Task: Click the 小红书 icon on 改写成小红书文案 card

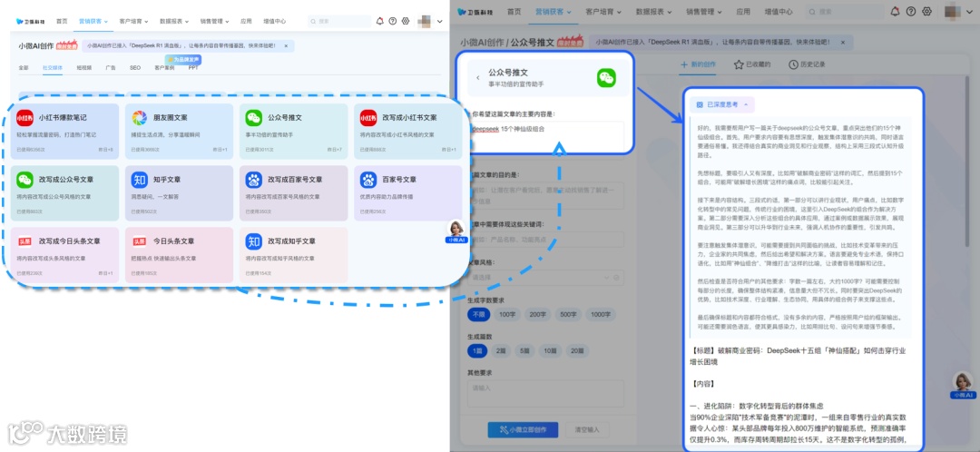Action: pyautogui.click(x=368, y=117)
